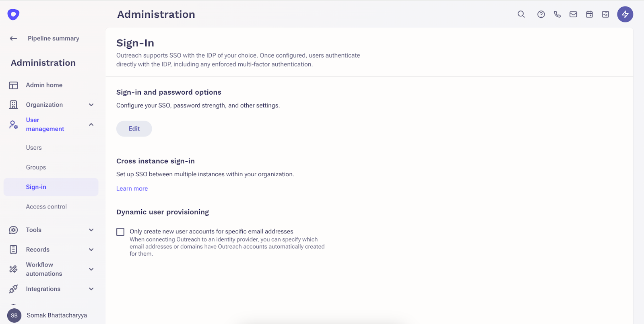
Task: Go back to Pipeline summary
Action: click(54, 38)
